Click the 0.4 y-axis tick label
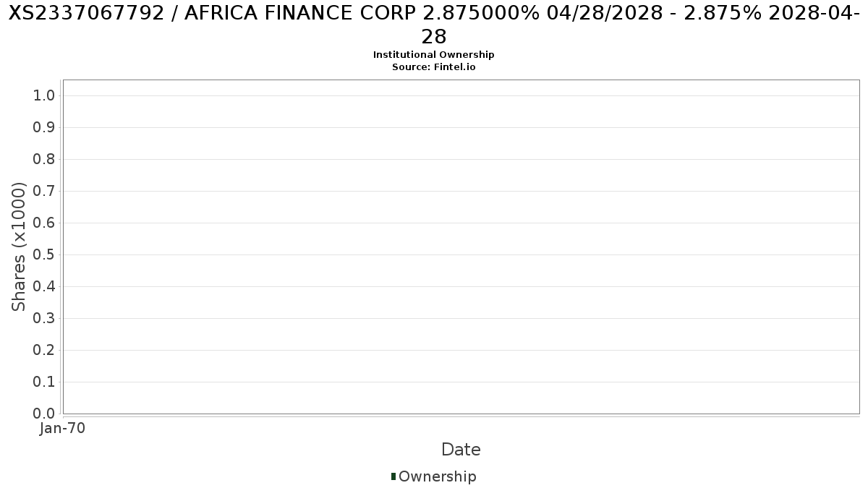The image size is (868, 488). (x=44, y=286)
